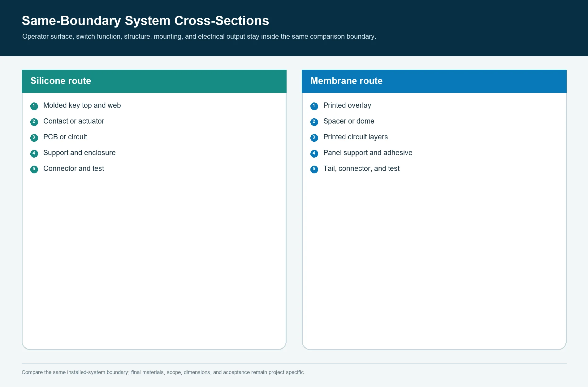Click the Membrane route step 1 badge
588x387 pixels.
[x=314, y=106]
